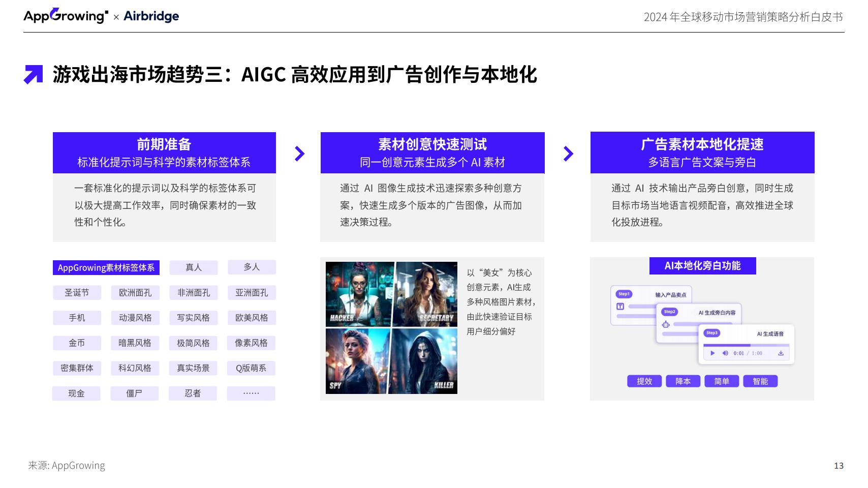
Task: Select the 动漫风格 tag
Action: 135,318
